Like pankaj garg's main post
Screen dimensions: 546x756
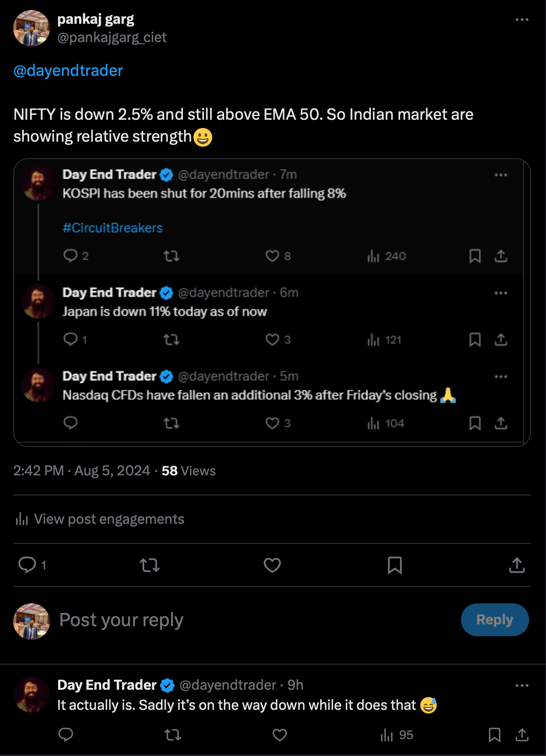coord(272,565)
